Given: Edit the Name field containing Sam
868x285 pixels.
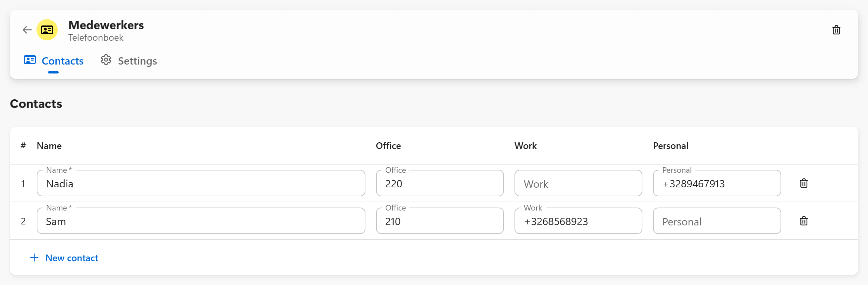Looking at the screenshot, I should pos(201,221).
